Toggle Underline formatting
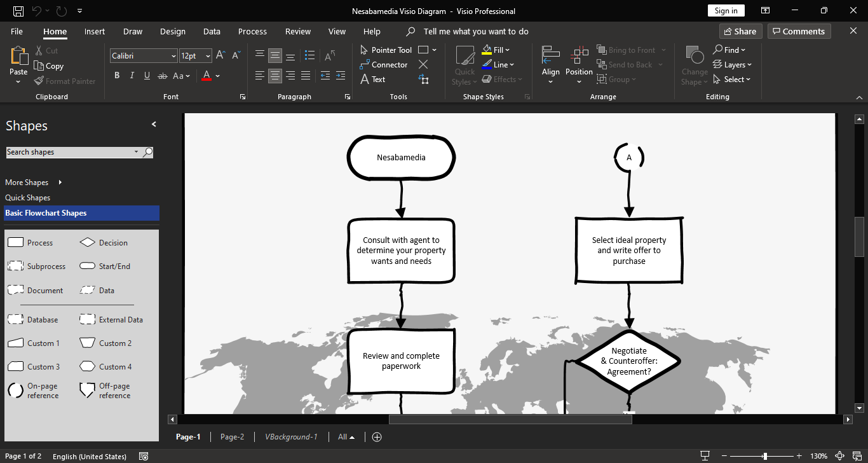Screen dimensions: 868x463 coord(147,76)
